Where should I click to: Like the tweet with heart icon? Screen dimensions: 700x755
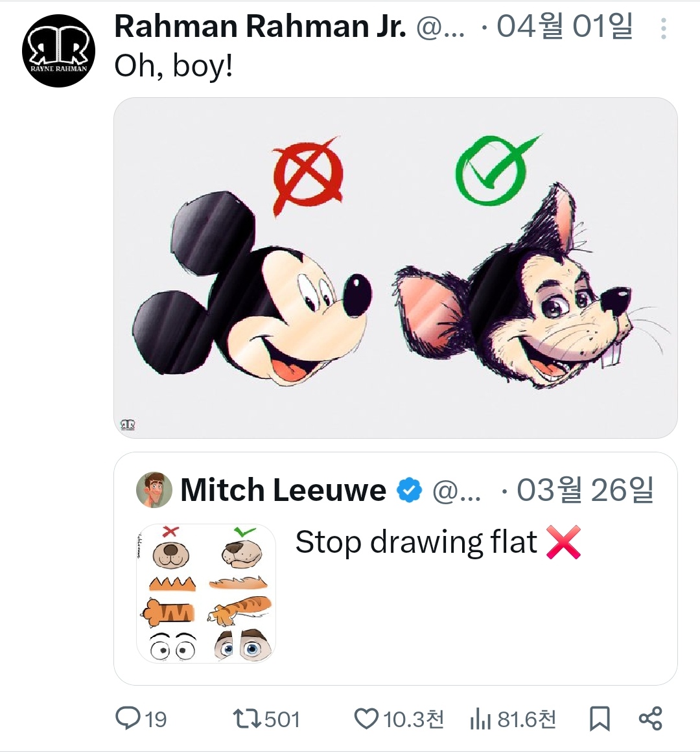coord(366,718)
